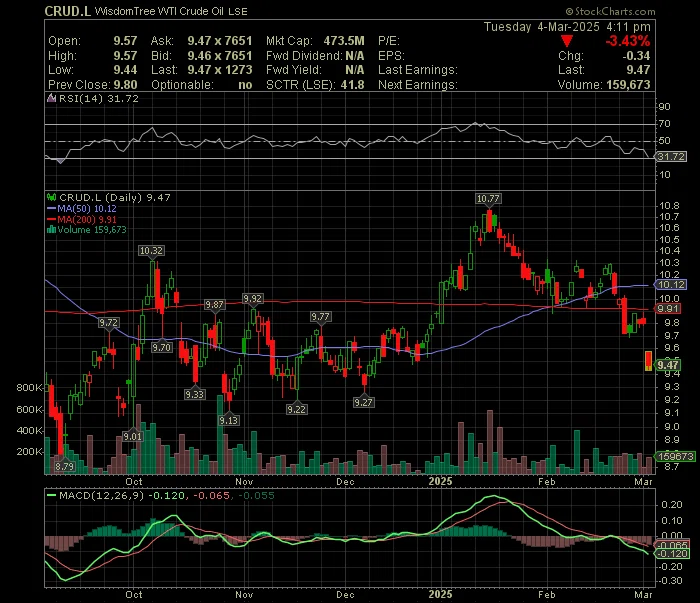Click the Volume 159,673 legend text
This screenshot has height=603, width=700.
92,230
